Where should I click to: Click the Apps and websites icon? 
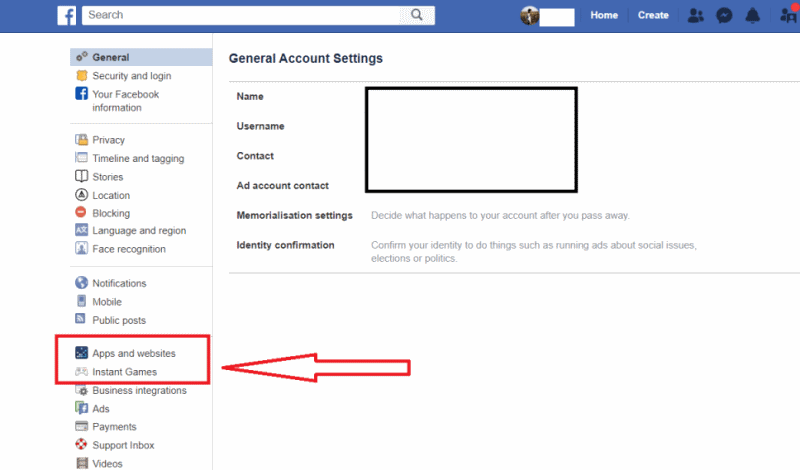click(x=82, y=353)
